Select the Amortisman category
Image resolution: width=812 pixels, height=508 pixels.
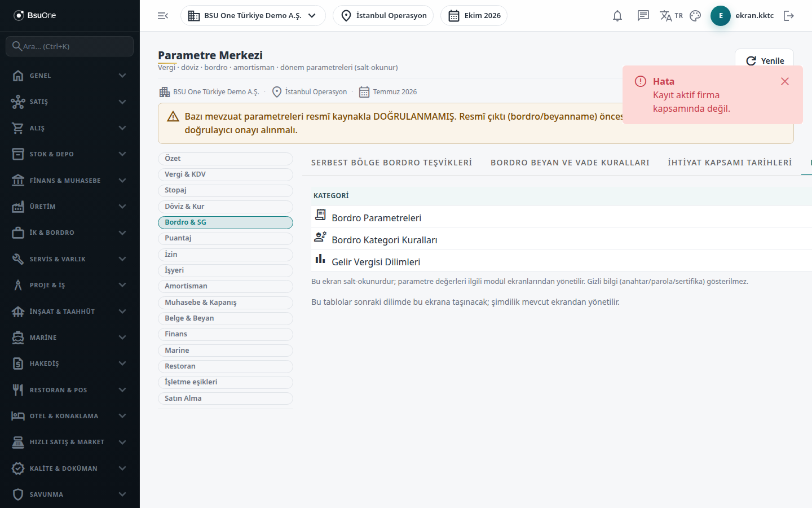click(x=226, y=286)
